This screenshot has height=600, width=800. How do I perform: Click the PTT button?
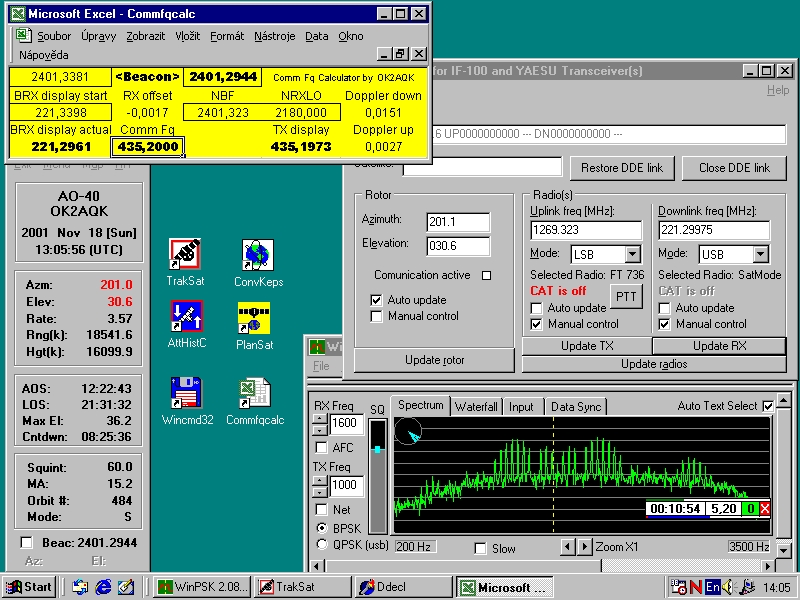coord(626,296)
